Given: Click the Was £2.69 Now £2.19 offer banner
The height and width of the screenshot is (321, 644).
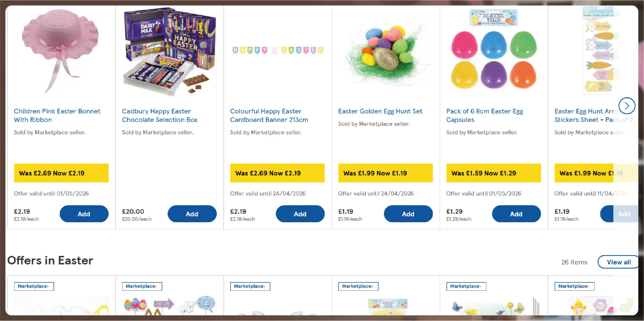Looking at the screenshot, I should (61, 173).
